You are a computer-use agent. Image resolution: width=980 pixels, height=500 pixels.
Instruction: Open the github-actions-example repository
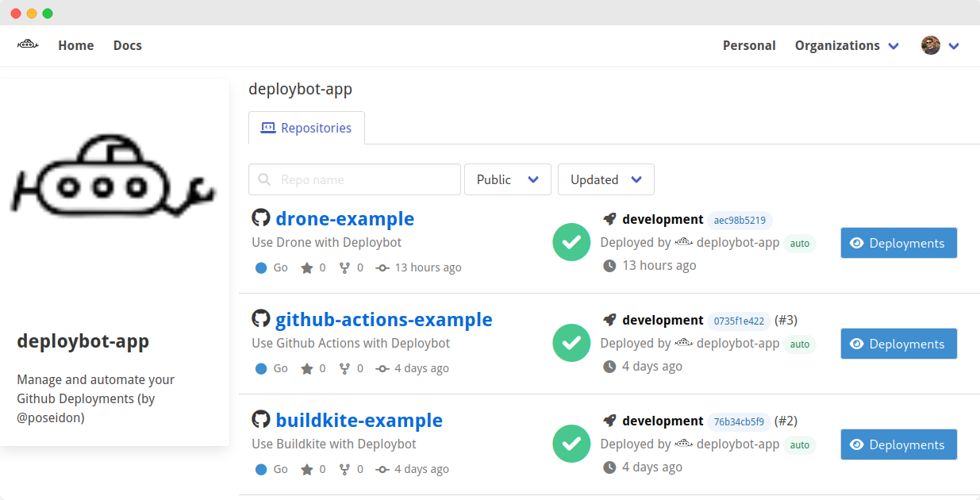(384, 319)
